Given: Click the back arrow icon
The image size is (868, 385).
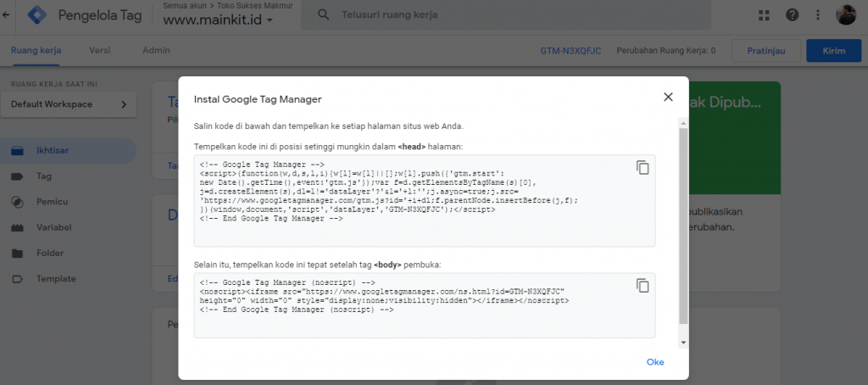Looking at the screenshot, I should point(6,15).
